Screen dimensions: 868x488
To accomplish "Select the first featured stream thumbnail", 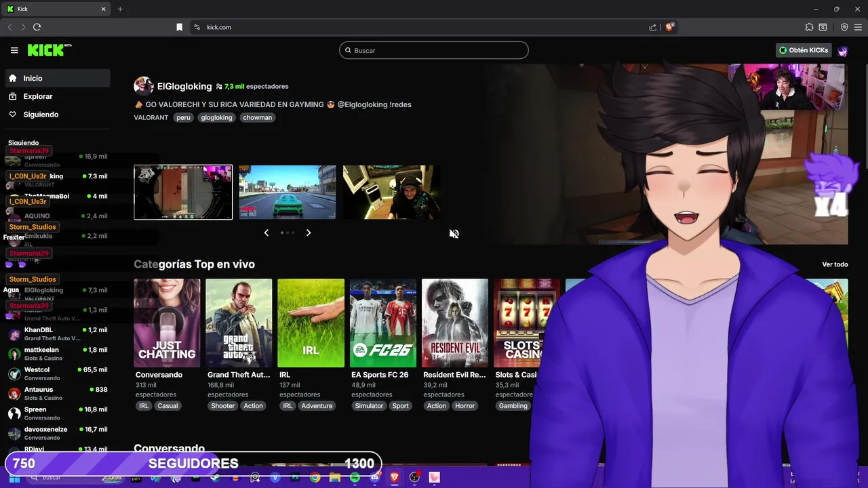I will pos(183,192).
